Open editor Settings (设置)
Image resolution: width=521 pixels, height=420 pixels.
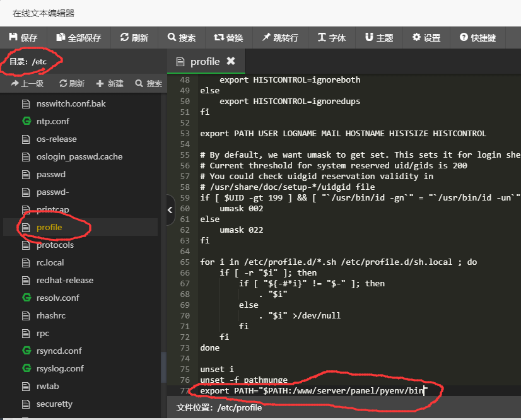pos(426,38)
